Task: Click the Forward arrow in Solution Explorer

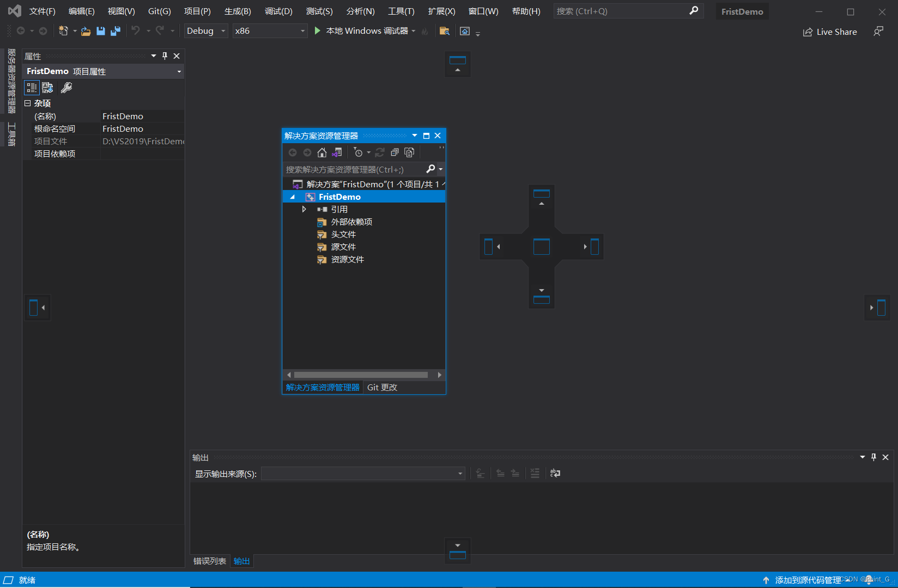Action: tap(307, 152)
